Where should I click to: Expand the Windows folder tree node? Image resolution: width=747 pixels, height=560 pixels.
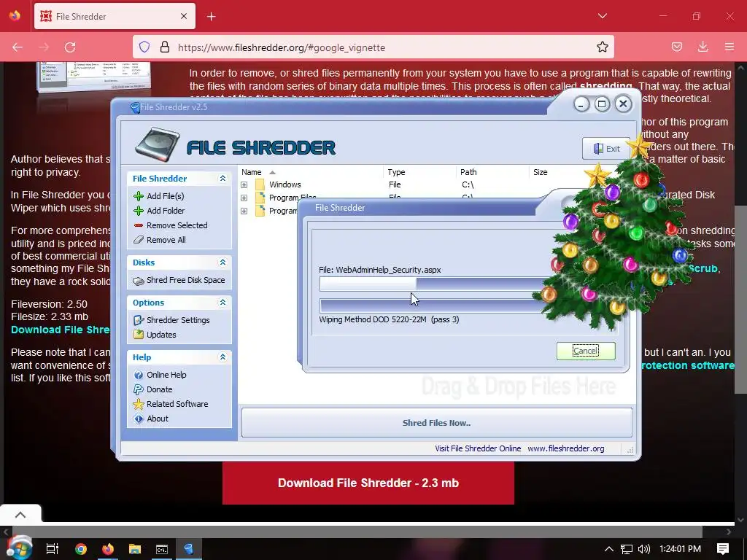[x=244, y=184]
